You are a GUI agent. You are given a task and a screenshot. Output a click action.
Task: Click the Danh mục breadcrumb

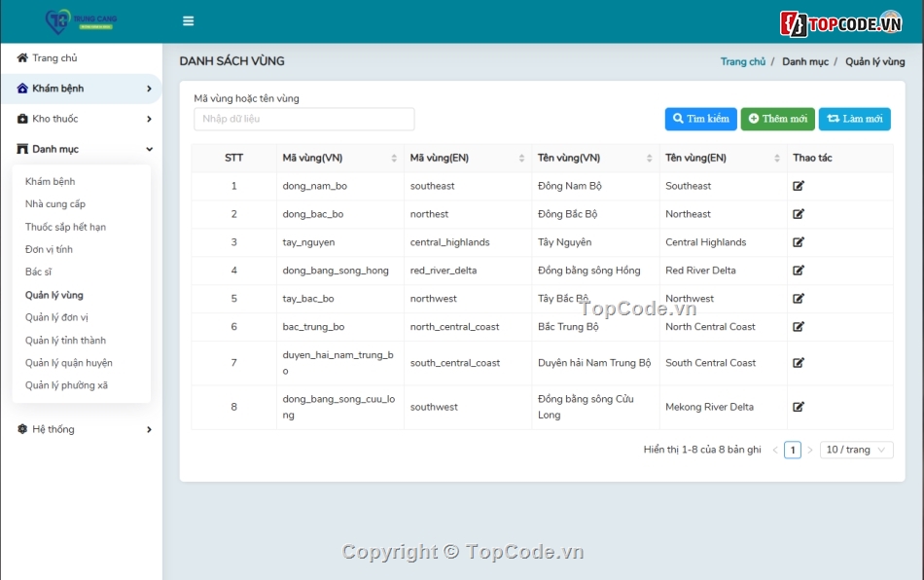805,61
